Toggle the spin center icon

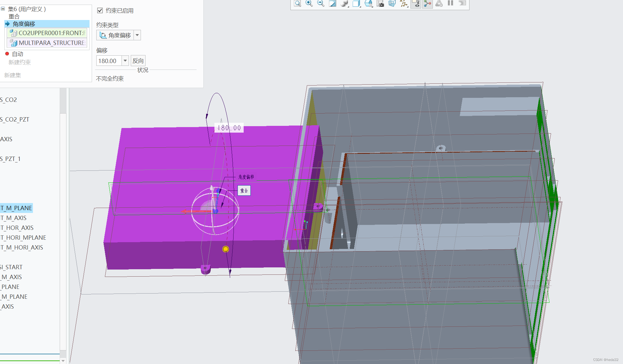[427, 3]
